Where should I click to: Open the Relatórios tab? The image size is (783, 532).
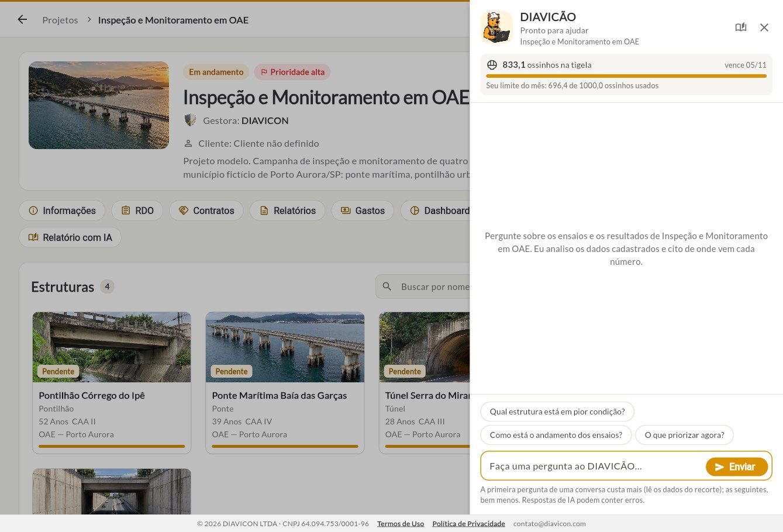(287, 210)
